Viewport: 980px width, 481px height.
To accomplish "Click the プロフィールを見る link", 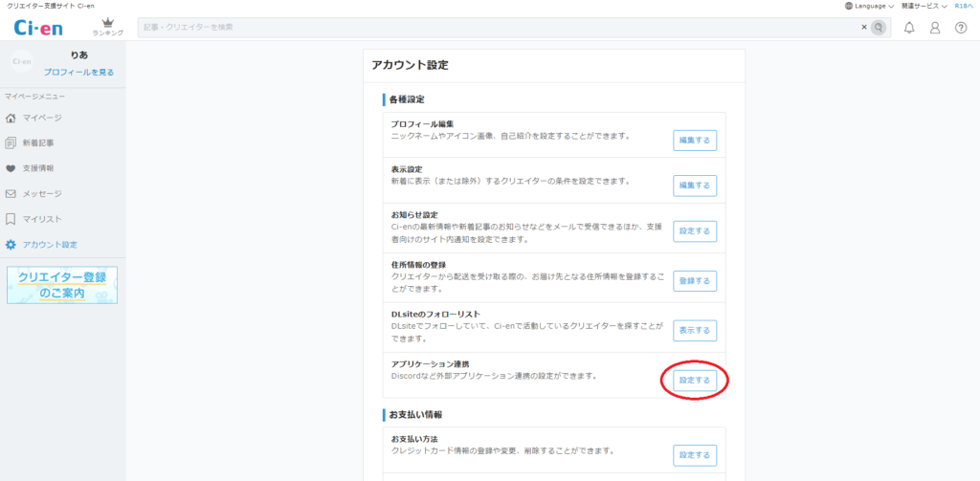I will click(x=78, y=72).
